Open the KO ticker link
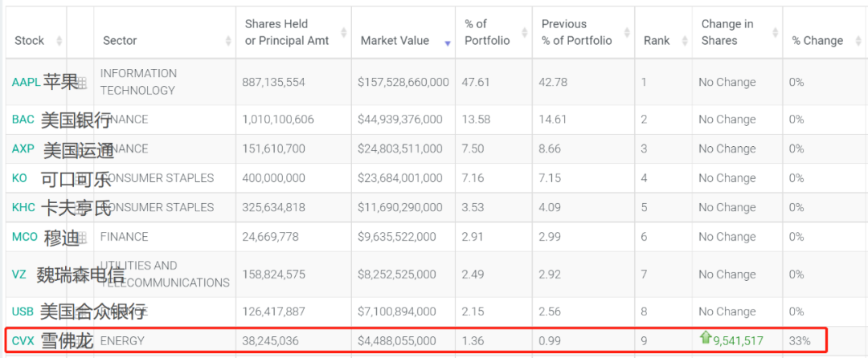This screenshot has height=358, width=868. tap(19, 178)
